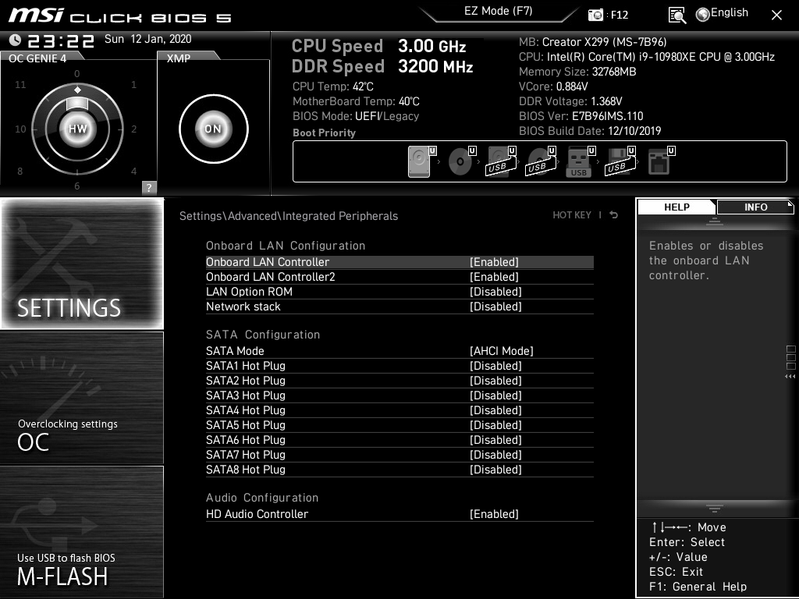799x599 pixels.
Task: Click the date Sun 12 Jan, 2020
Action: coord(148,39)
